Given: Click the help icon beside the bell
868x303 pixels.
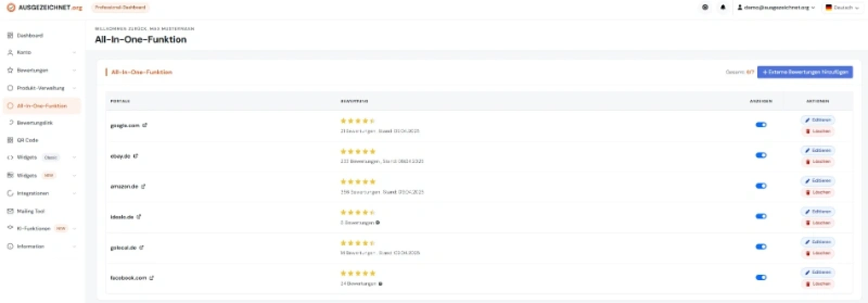Looking at the screenshot, I should [705, 8].
